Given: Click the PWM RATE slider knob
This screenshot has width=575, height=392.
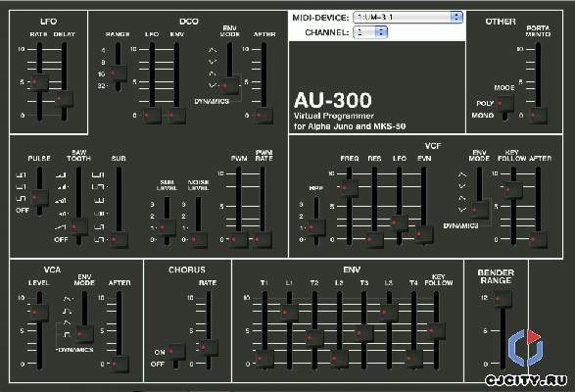Looking at the screenshot, I should [263, 240].
